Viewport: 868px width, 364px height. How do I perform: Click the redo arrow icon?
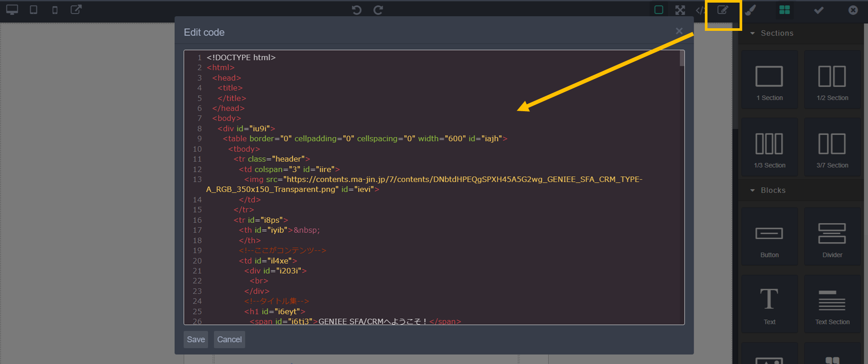(x=378, y=10)
